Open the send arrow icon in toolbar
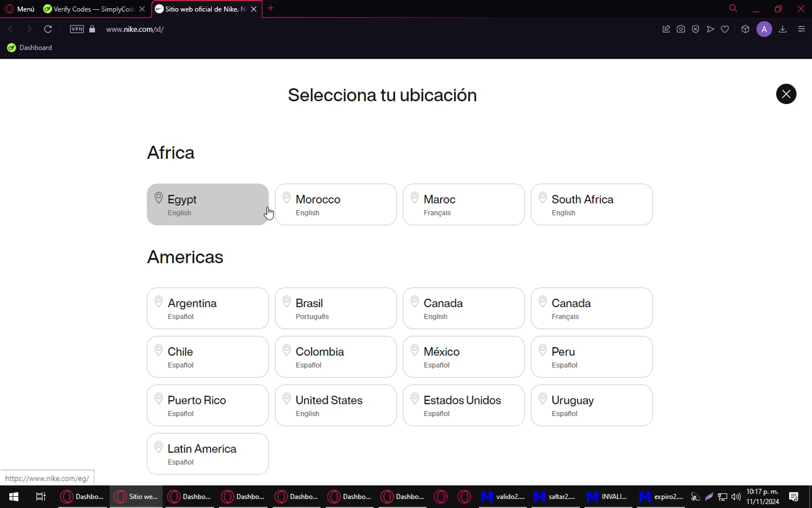This screenshot has height=508, width=812. click(x=710, y=29)
